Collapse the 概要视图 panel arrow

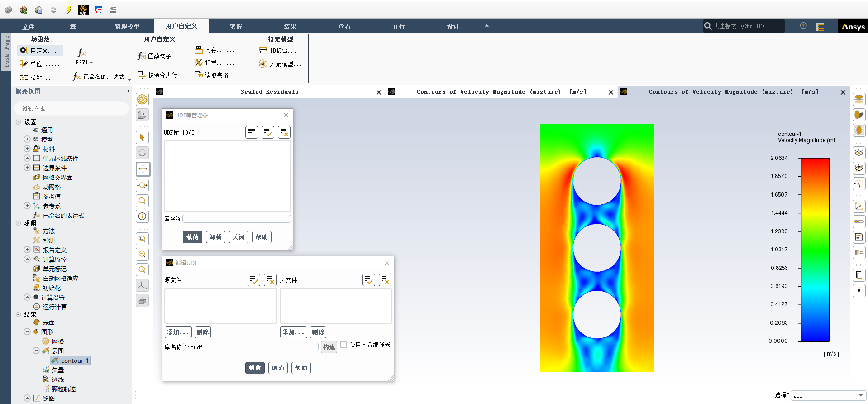[x=128, y=91]
